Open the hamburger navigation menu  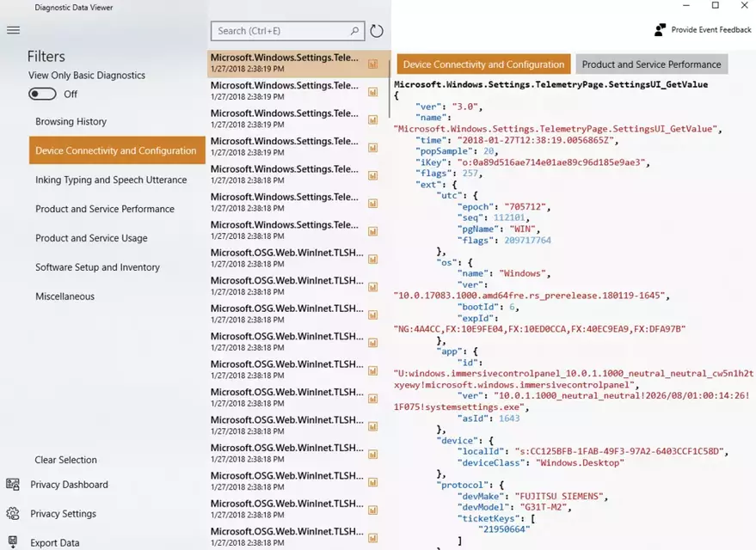point(14,30)
